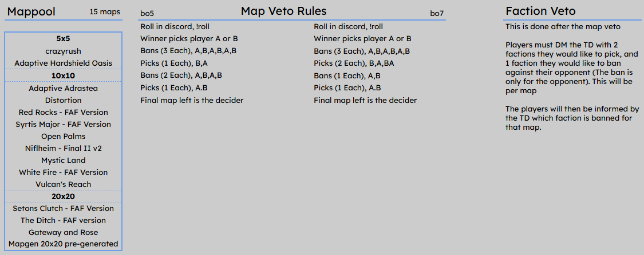Click the Map Veto Rules heading

click(x=284, y=11)
